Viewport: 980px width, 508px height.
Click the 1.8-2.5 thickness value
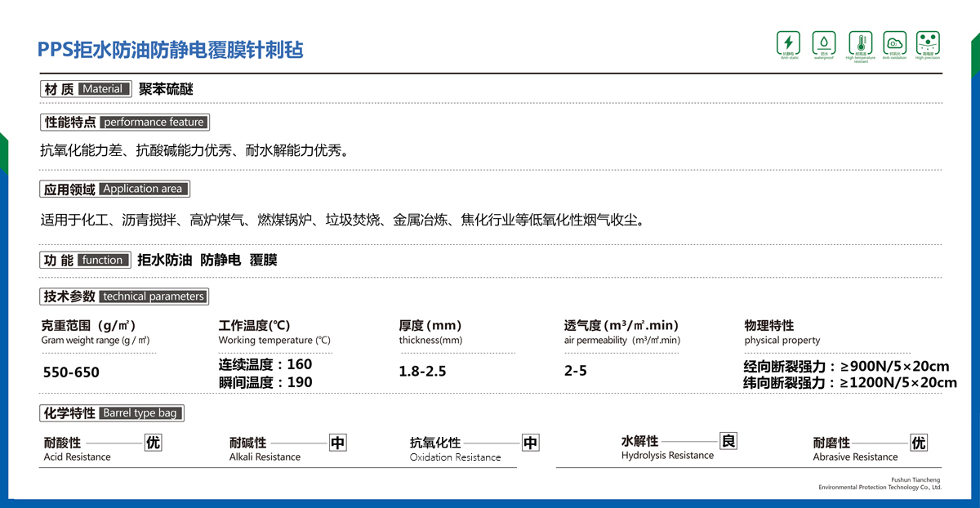(422, 372)
